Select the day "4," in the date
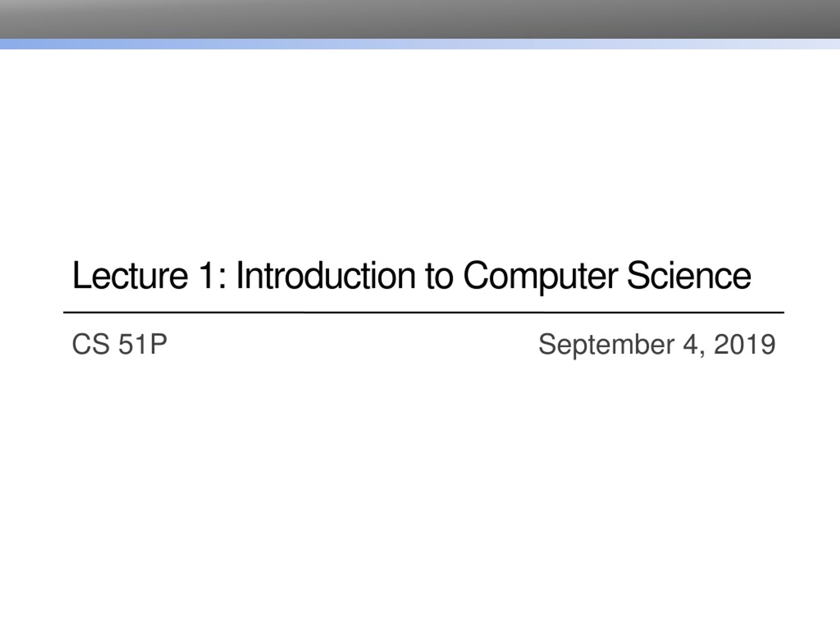This screenshot has height=630, width=840. [x=694, y=346]
